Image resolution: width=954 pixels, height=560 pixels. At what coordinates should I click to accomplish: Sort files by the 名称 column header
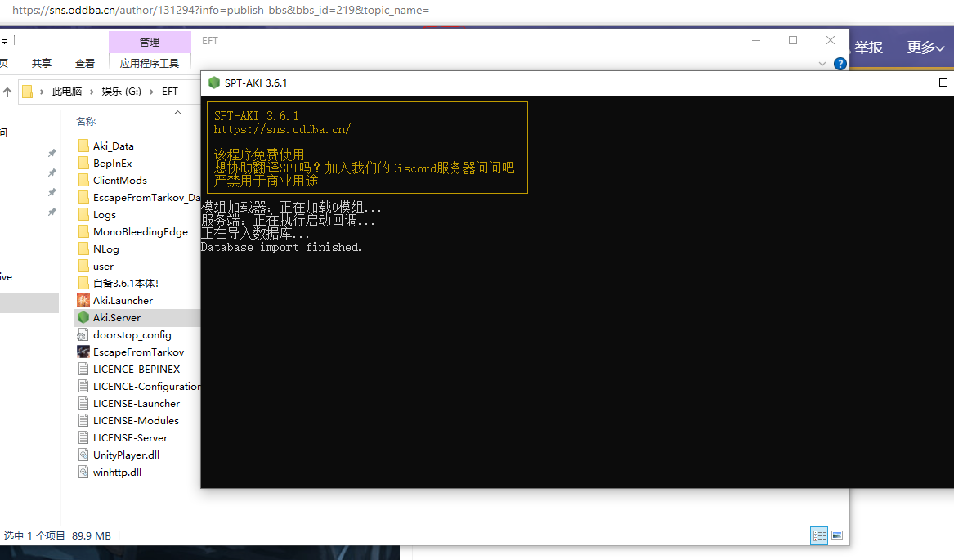pos(86,121)
